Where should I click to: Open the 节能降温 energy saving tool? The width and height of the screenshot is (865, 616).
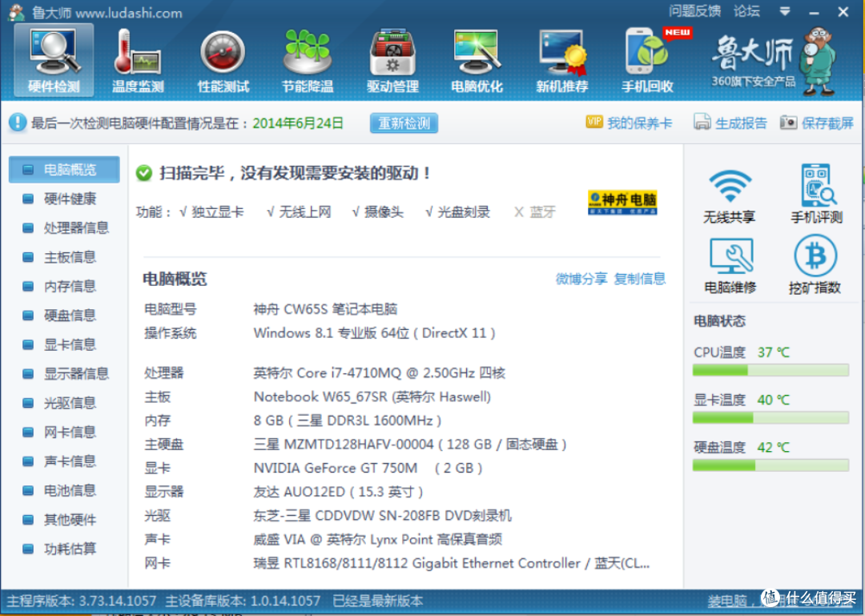(308, 60)
